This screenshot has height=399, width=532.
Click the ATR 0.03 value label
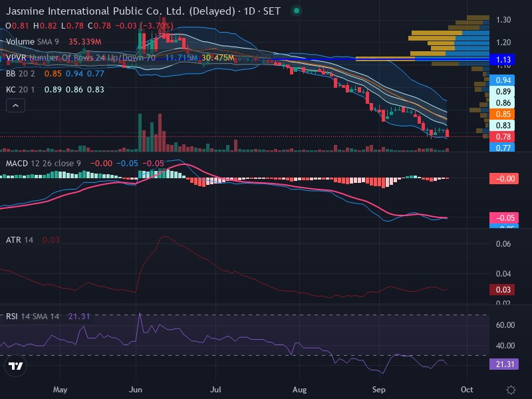[x=503, y=290]
